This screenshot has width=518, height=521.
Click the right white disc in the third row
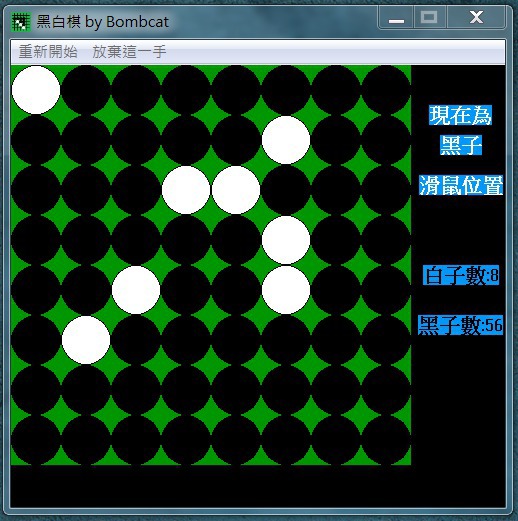click(x=236, y=190)
